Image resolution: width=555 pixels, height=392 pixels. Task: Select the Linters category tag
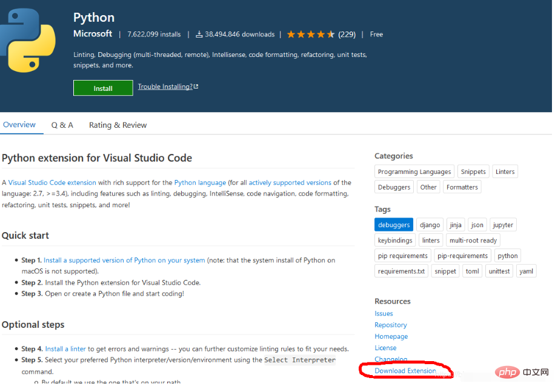click(505, 171)
